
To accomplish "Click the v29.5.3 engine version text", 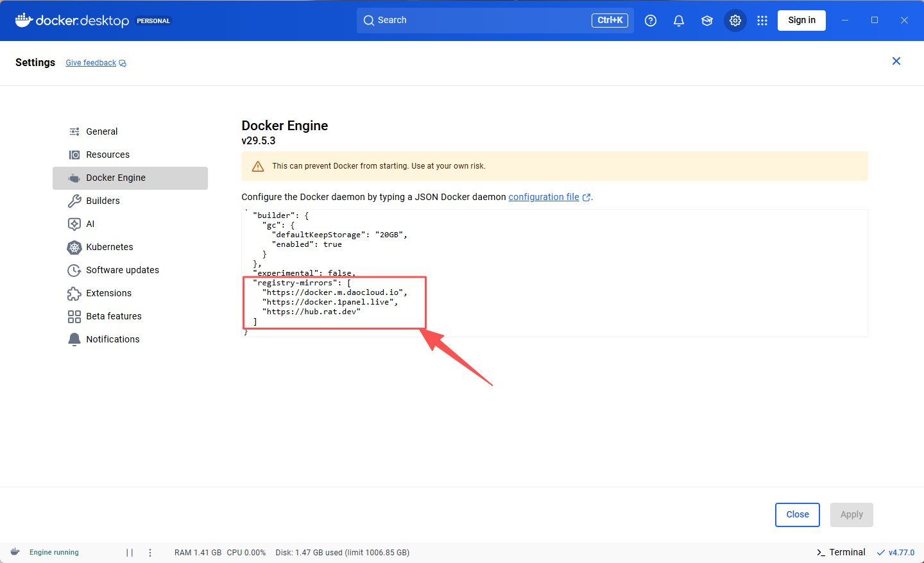I will 259,140.
